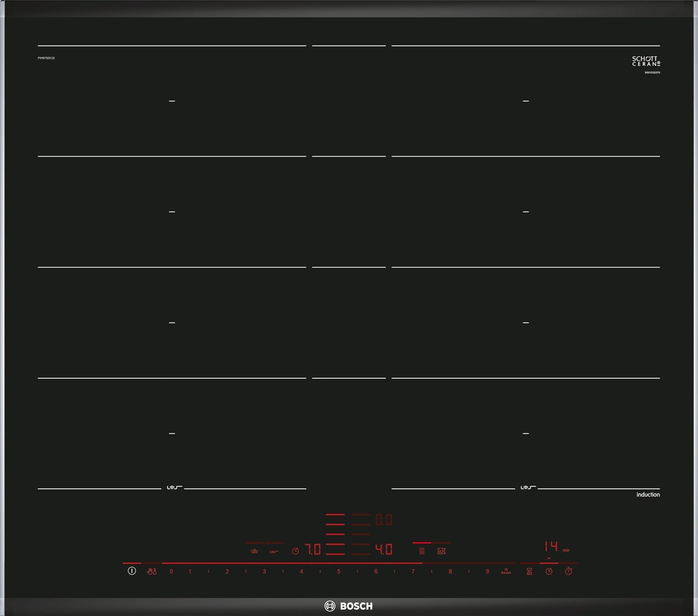The width and height of the screenshot is (698, 616).
Task: Tap the frying sensor symbol on left zone line
Action: [174, 488]
